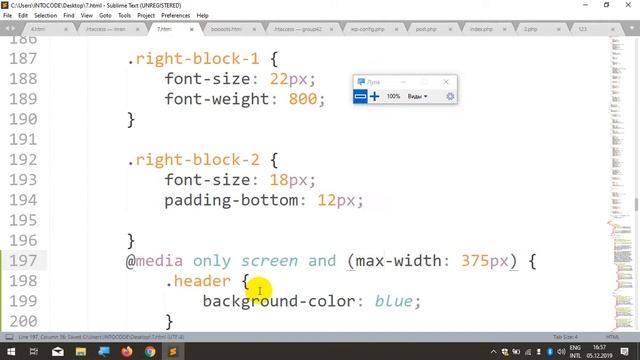Open Magnifier settings gear
Viewport: 640px width, 360px height.
[450, 97]
